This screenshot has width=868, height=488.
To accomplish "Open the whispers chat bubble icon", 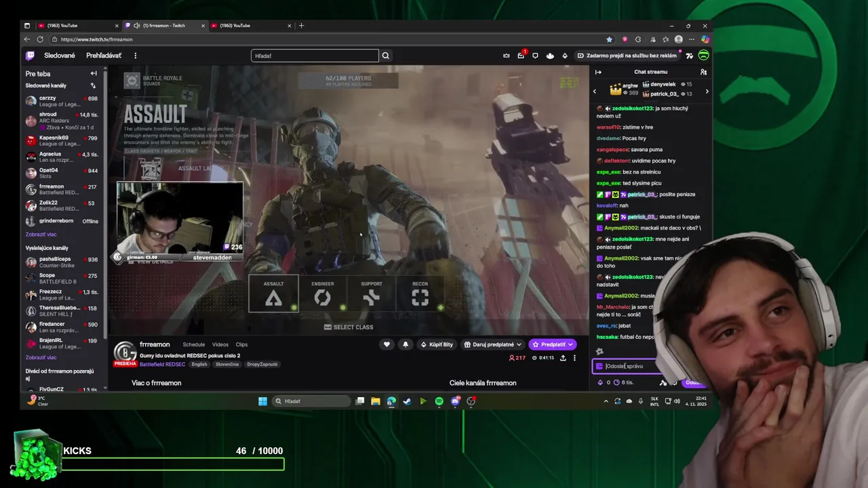I will (x=535, y=56).
